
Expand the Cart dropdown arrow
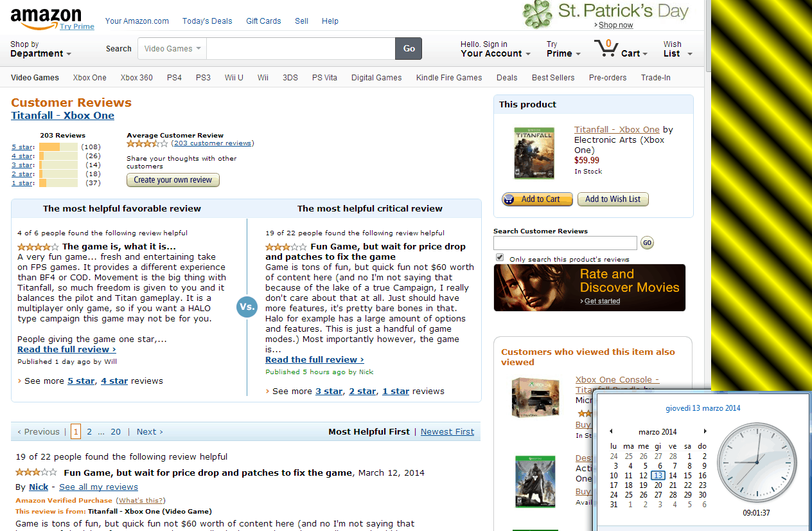point(644,54)
